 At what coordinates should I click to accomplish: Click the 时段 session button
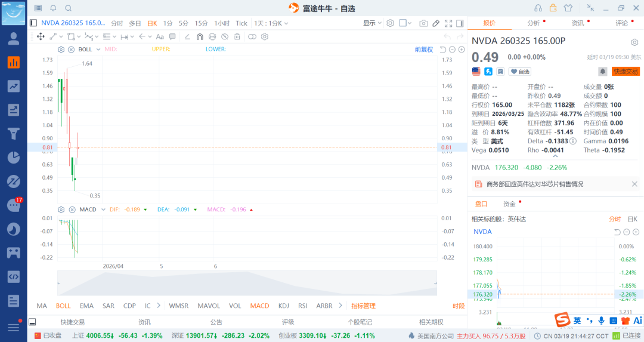(459, 306)
